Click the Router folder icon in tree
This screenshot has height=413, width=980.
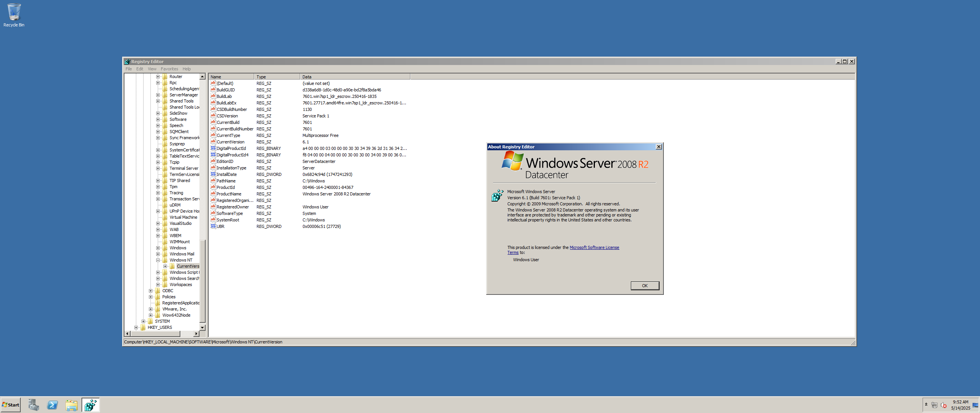[165, 76]
